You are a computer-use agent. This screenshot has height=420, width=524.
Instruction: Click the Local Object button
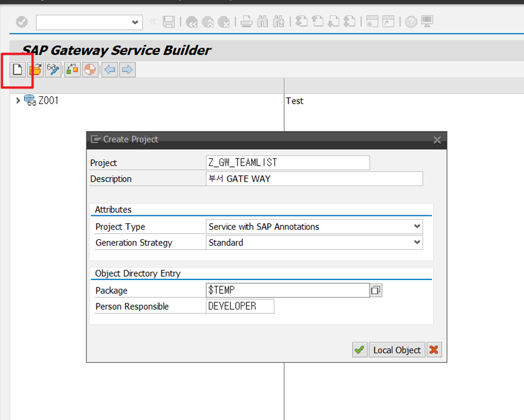(x=397, y=350)
